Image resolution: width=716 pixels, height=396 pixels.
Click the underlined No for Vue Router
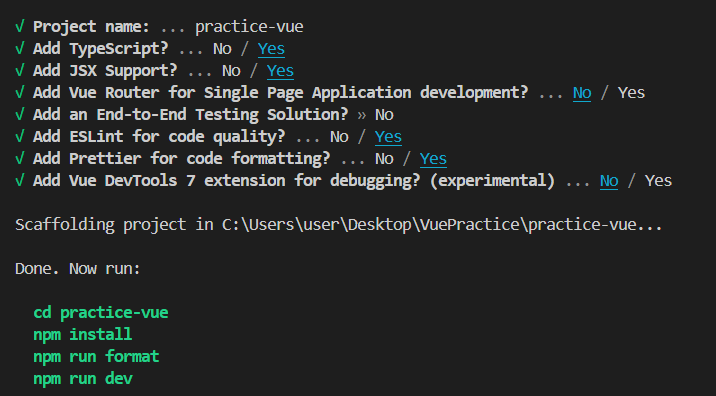pos(582,92)
